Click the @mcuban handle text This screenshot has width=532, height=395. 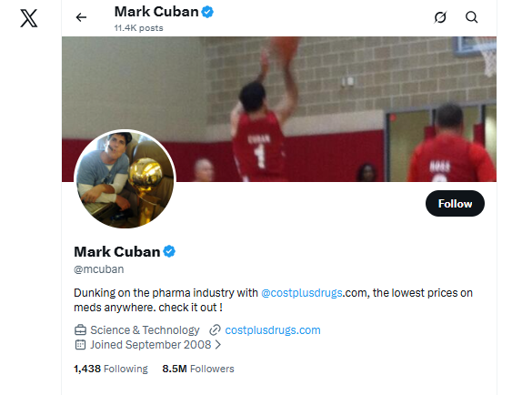[x=99, y=269]
